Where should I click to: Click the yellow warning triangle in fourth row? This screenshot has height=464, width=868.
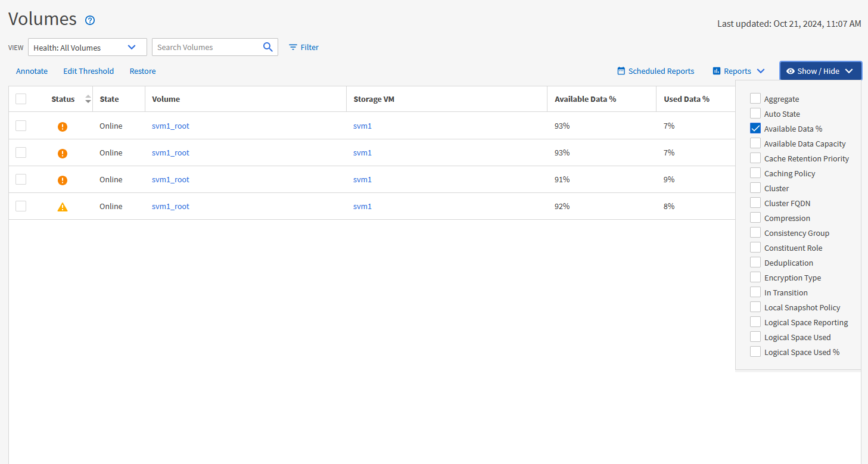[x=63, y=206]
